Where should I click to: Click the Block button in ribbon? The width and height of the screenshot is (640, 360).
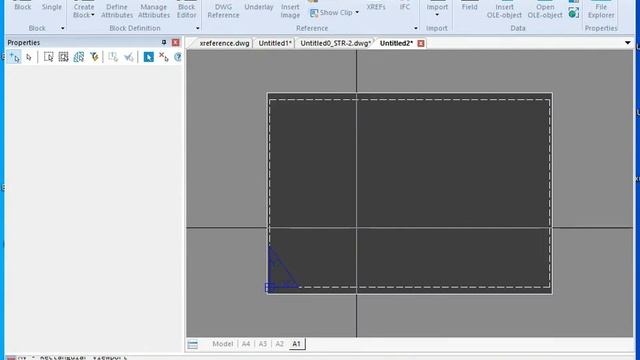click(x=23, y=7)
